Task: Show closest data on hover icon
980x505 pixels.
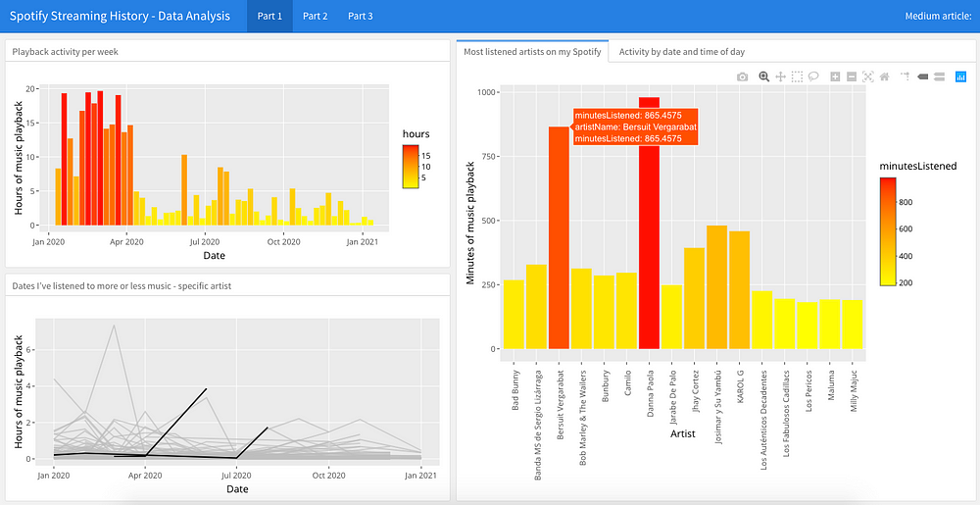Action: point(922,76)
